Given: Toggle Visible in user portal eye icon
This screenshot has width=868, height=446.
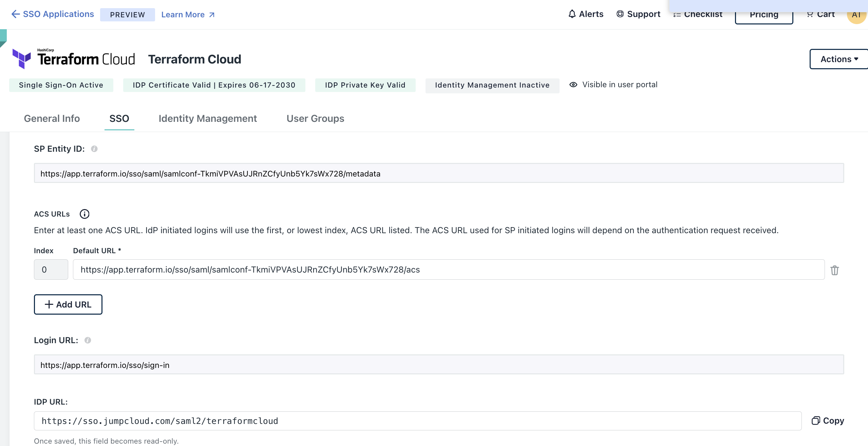Looking at the screenshot, I should point(573,85).
